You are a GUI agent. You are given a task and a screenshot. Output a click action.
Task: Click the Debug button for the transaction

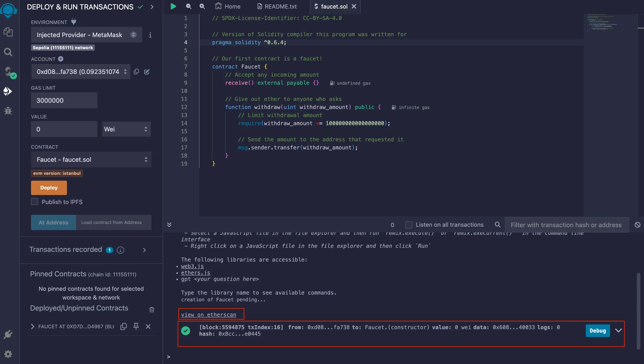(x=598, y=331)
